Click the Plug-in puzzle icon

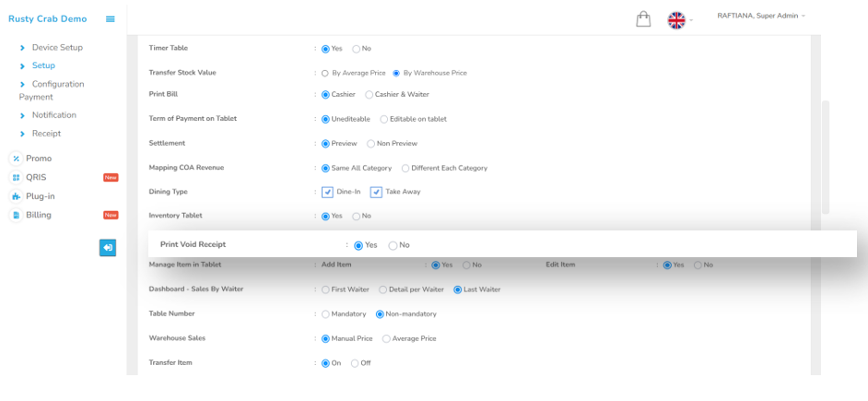16,196
